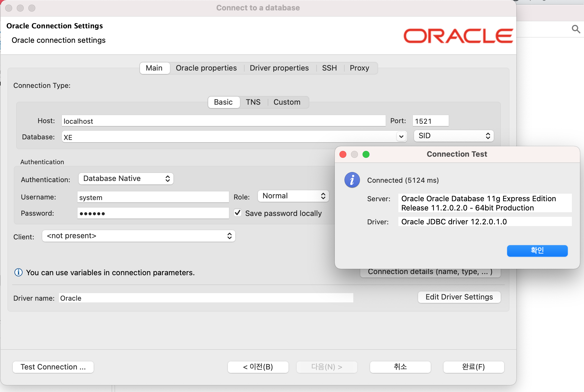Open the Role dropdown showing Normal
Viewport: 584px width, 392px height.
(x=293, y=196)
